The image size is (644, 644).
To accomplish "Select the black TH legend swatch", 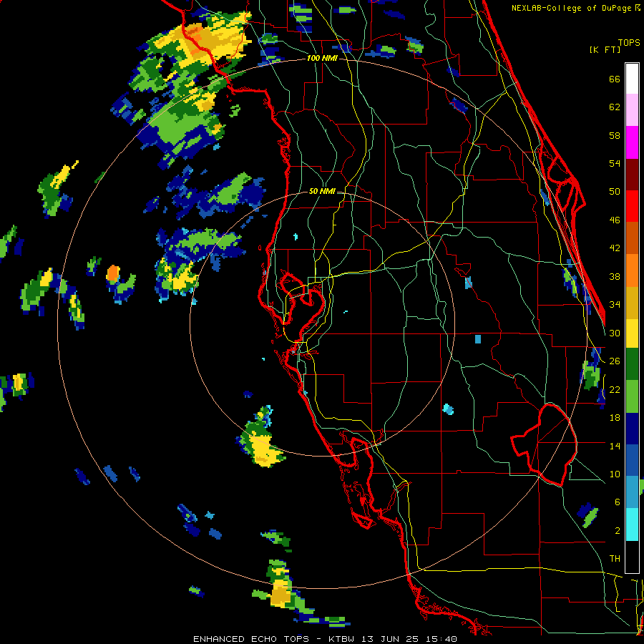I will [632, 557].
